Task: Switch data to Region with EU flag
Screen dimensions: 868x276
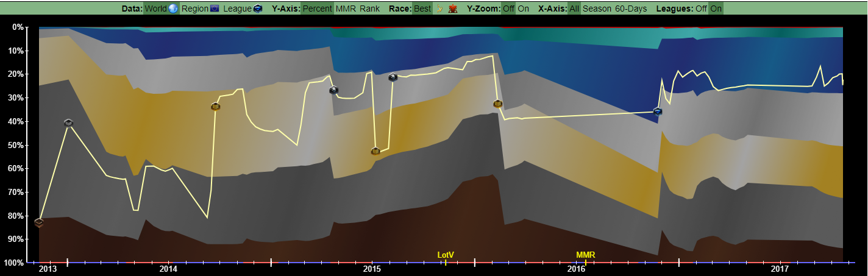Action: [x=200, y=9]
